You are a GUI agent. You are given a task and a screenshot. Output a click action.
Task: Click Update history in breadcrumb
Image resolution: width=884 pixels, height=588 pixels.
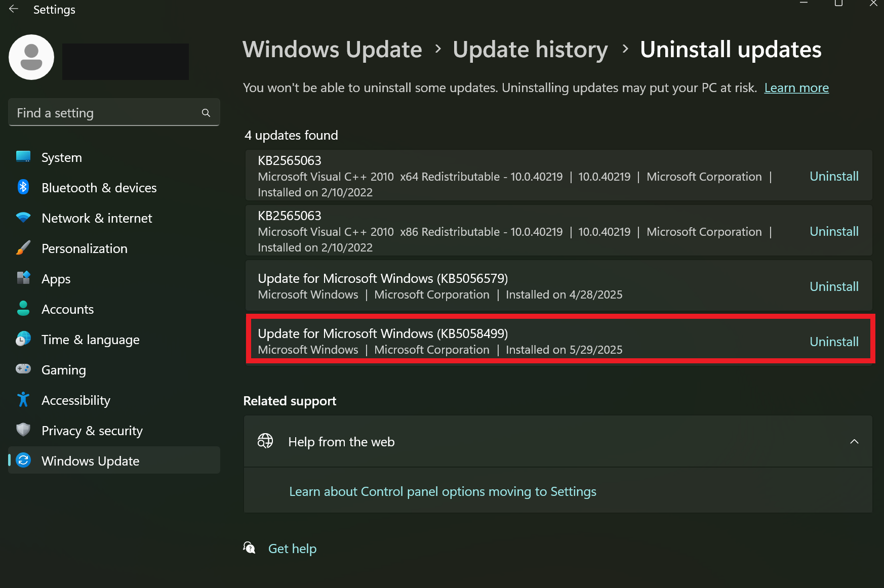tap(530, 50)
